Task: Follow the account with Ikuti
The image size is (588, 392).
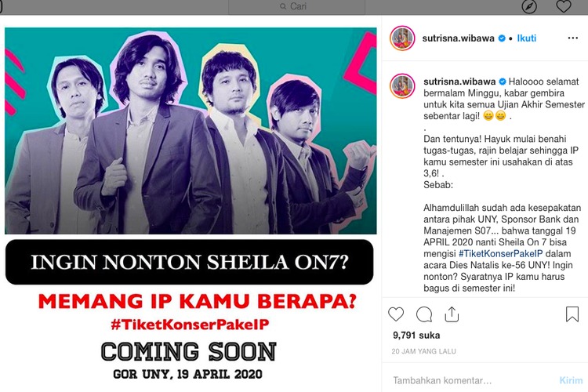Action: 527,38
